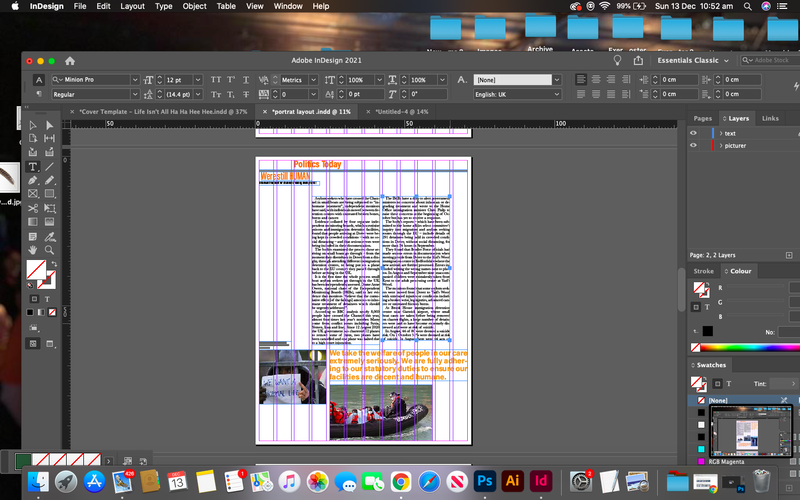Select the Gradient Swatch tool
This screenshot has height=500, width=800.
pyautogui.click(x=33, y=222)
